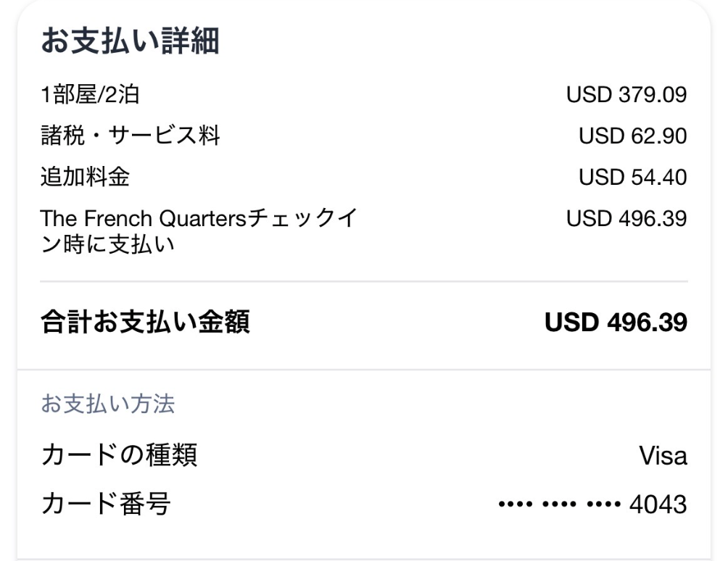Select the 合計お支払い金額 total label

click(x=145, y=323)
